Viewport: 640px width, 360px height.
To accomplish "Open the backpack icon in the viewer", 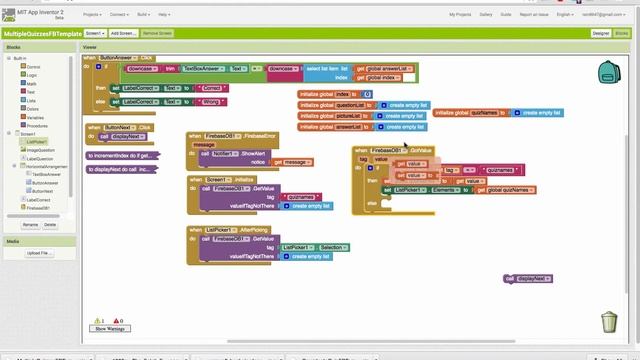I will pyautogui.click(x=609, y=72).
